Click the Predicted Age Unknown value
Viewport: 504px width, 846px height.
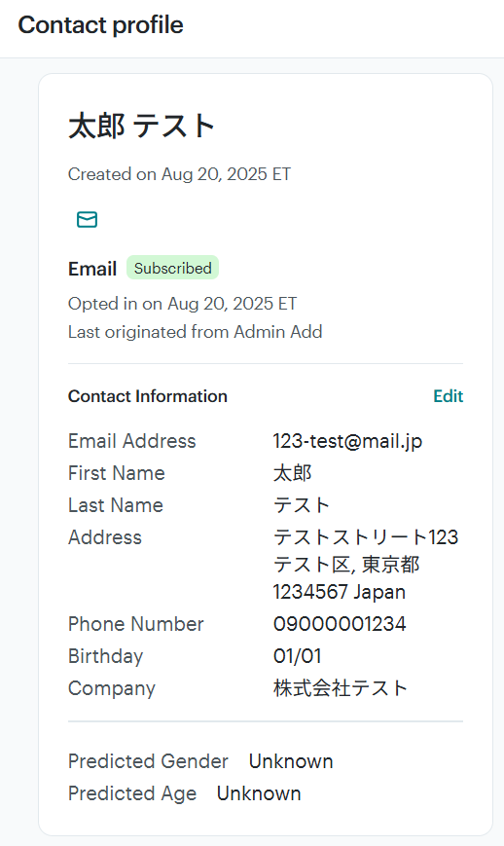pyautogui.click(x=259, y=793)
